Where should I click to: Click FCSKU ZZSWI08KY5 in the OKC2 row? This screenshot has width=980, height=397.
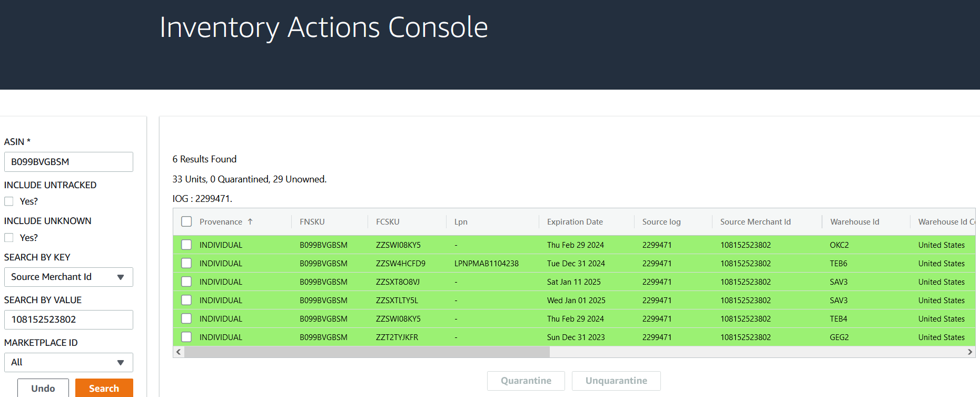click(398, 245)
